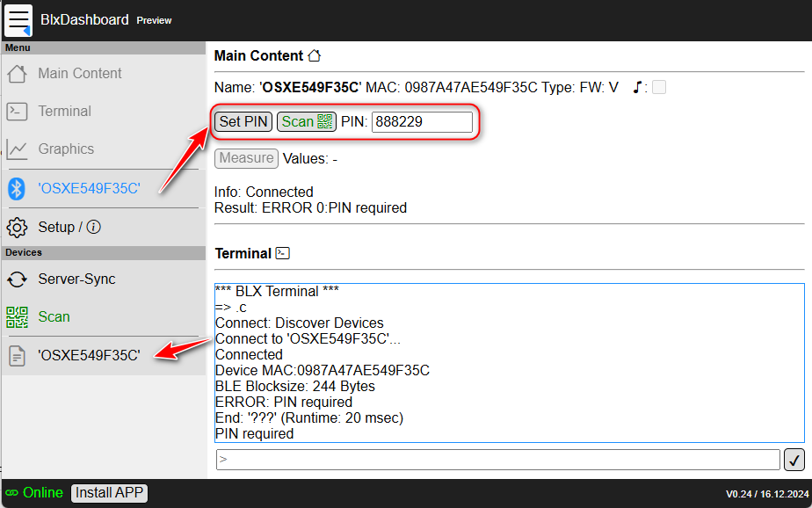Image resolution: width=812 pixels, height=508 pixels.
Task: Click the Setup gear icon
Action: [17, 228]
